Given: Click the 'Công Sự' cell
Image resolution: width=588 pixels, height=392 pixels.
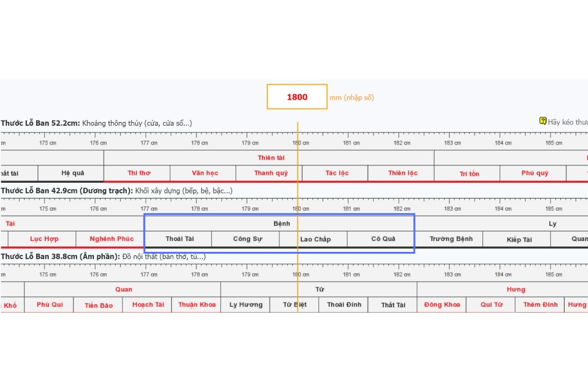Looking at the screenshot, I should (246, 239).
